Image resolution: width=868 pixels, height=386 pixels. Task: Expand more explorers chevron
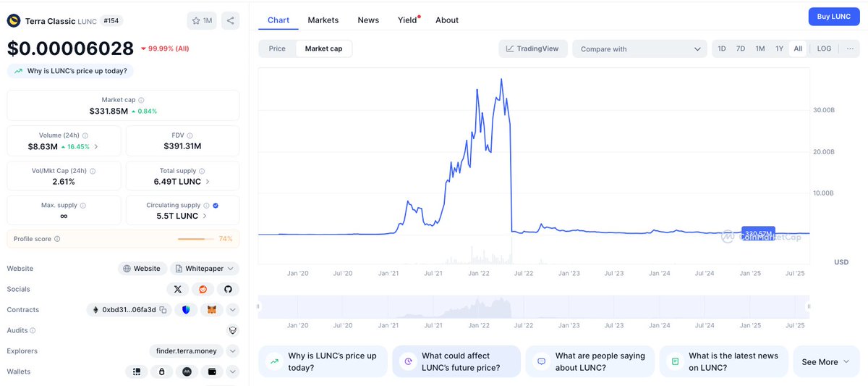tap(233, 351)
